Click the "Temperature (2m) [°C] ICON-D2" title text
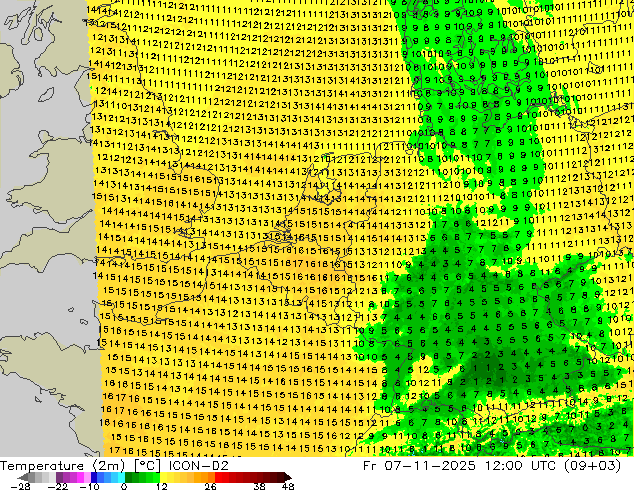Screen dimensions: 634x490 coord(114,465)
